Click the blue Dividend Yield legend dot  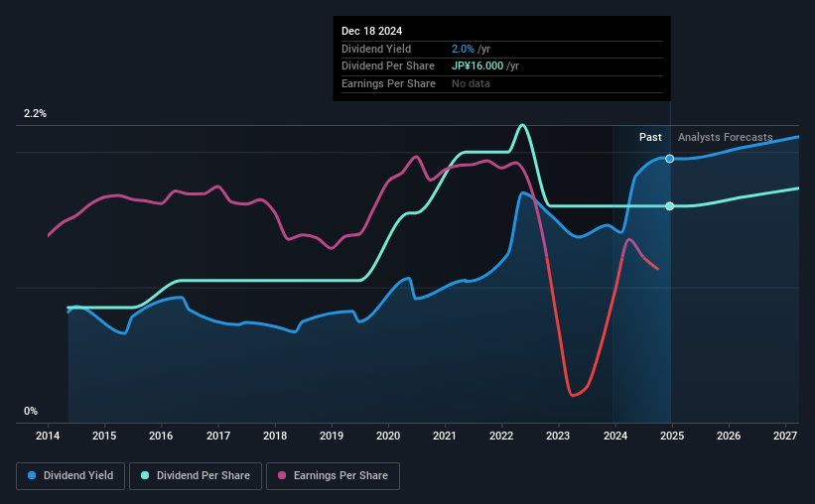[x=32, y=475]
